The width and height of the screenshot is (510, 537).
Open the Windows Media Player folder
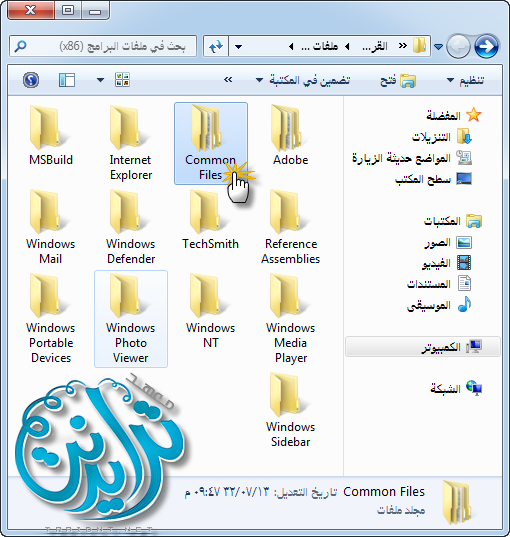pos(290,318)
